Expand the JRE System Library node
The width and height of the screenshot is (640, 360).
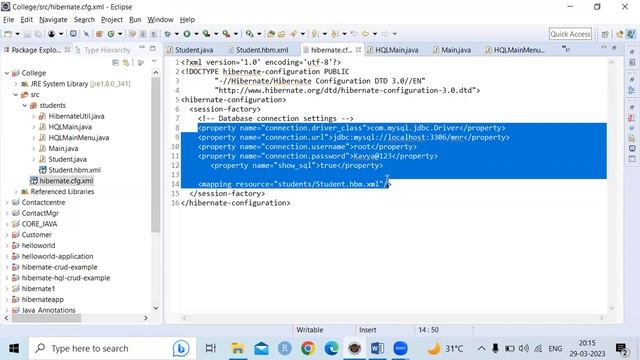click(16, 84)
